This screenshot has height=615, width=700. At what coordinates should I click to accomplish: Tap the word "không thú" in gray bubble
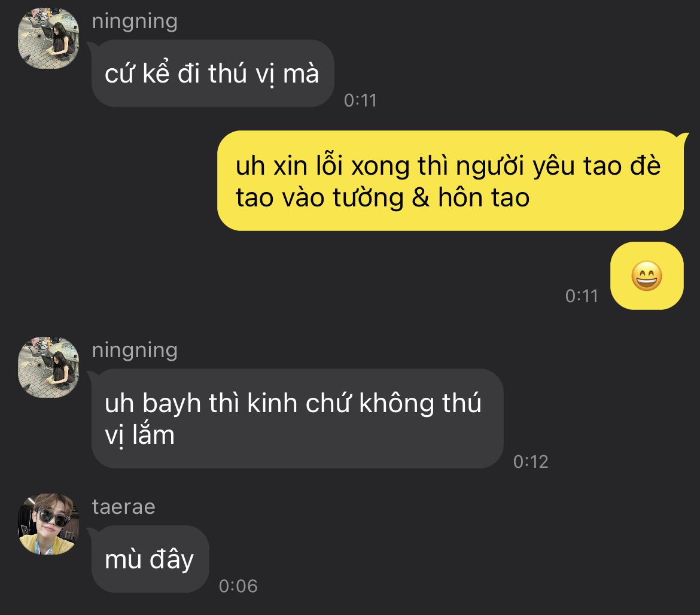420,404
